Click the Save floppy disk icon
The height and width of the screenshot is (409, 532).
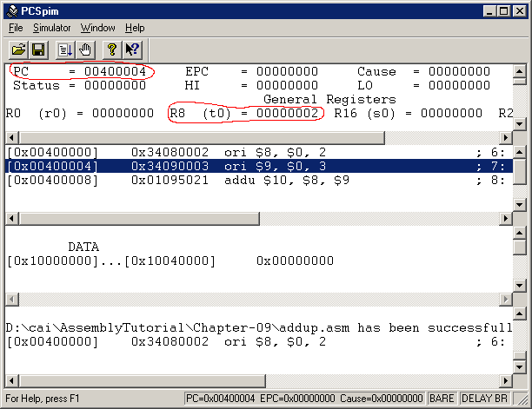tap(37, 49)
